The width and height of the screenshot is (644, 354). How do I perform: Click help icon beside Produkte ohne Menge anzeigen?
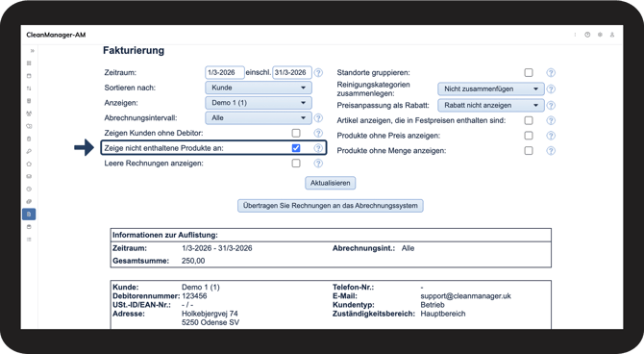click(x=551, y=151)
